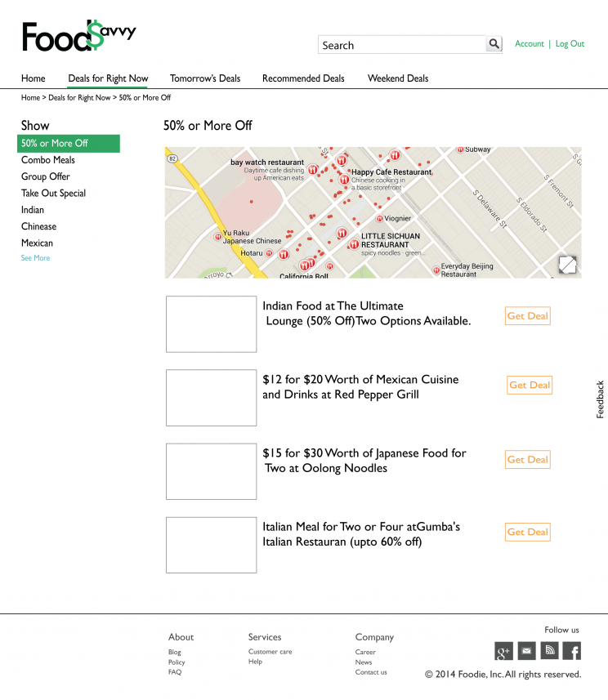
Task: Select the Mexican cuisine filter
Action: (x=37, y=243)
